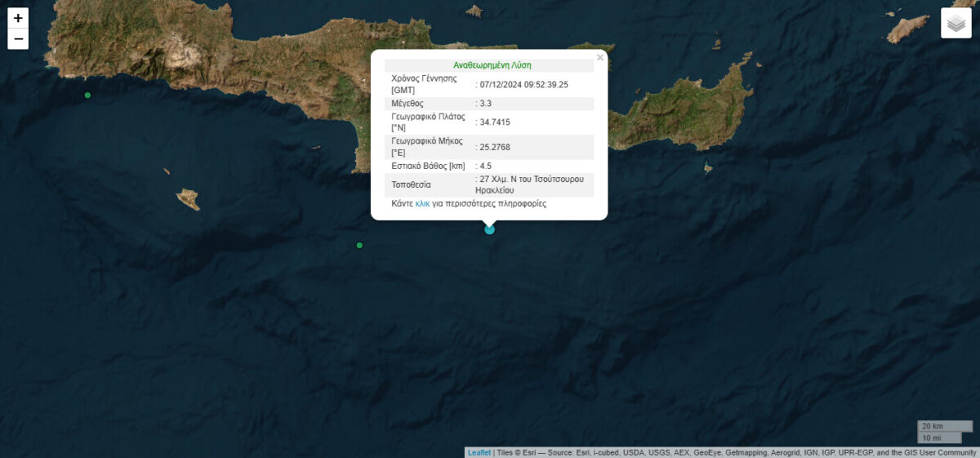Click the 10 mi scale bar
Screen dimensions: 980x458
point(936,438)
